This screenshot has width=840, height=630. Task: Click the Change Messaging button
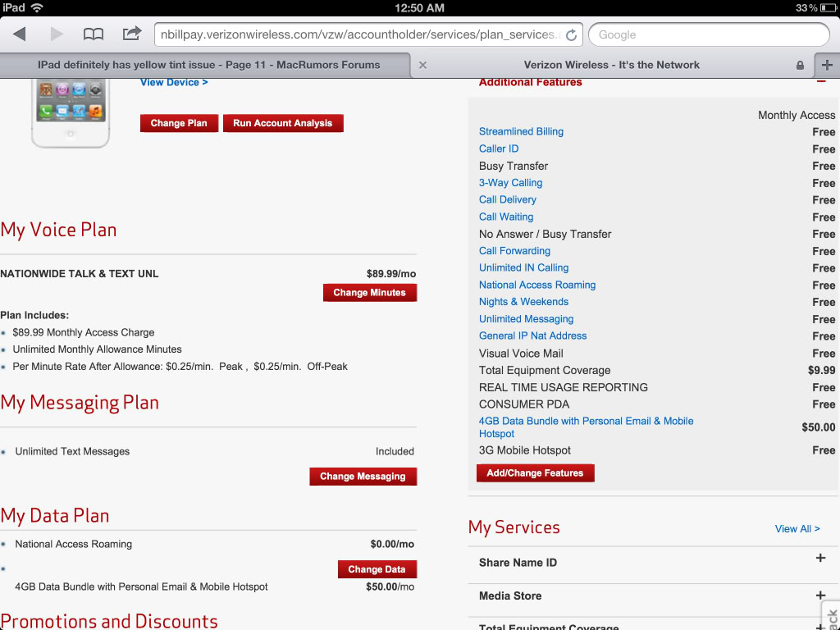coord(363,477)
